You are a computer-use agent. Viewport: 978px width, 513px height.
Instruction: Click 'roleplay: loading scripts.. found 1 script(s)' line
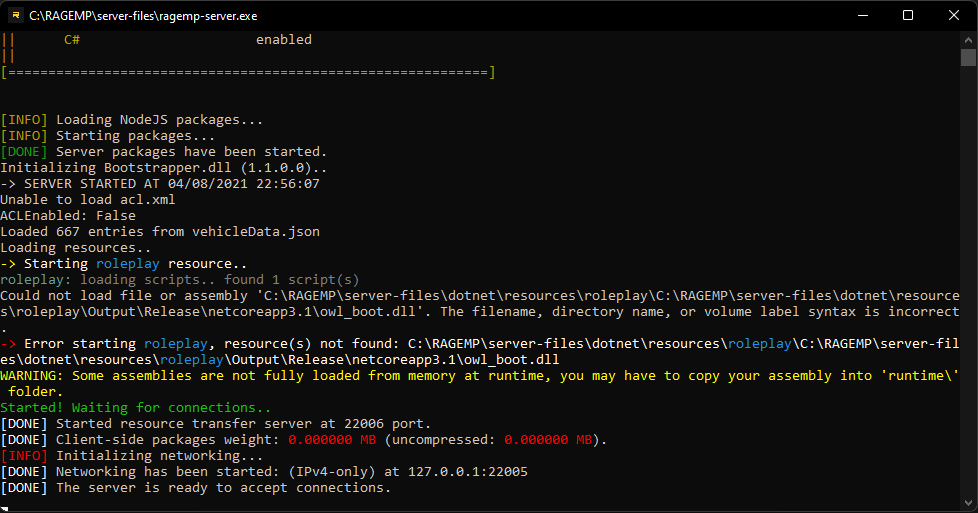point(180,280)
